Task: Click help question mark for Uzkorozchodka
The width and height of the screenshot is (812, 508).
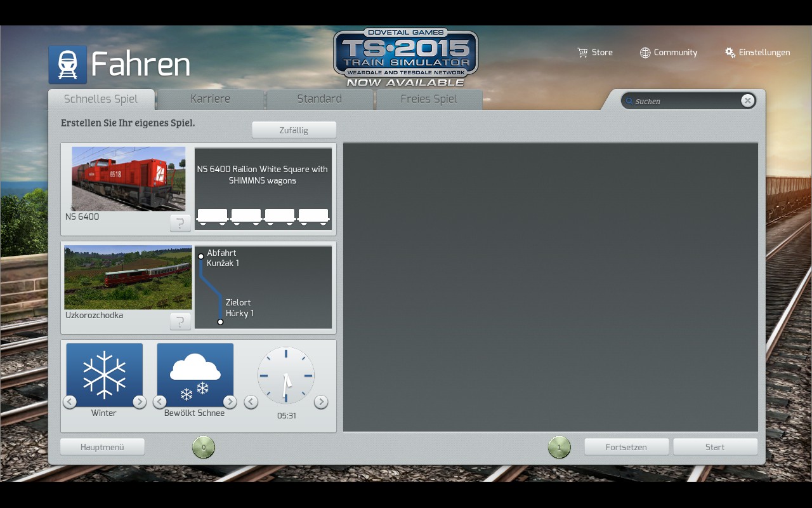Action: (x=180, y=321)
